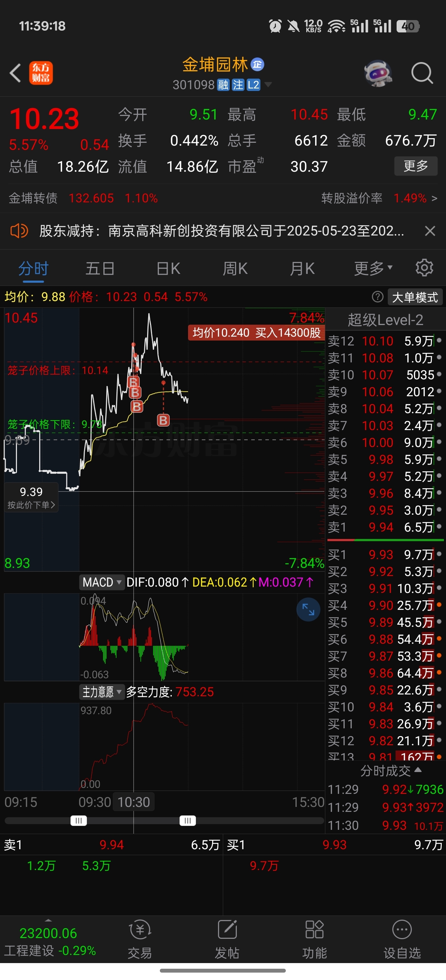The height and width of the screenshot is (980, 446).
Task: Tap 更多 button in quote panel
Action: [x=416, y=166]
